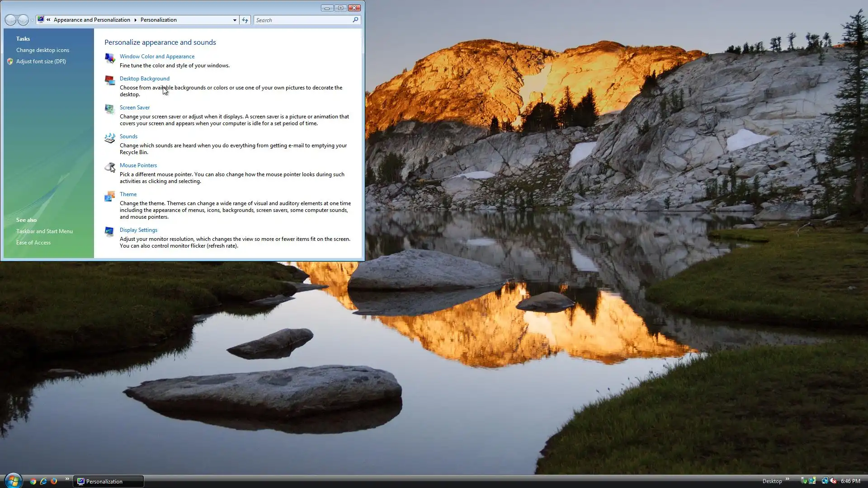Click Appearance and Personalization breadcrumb
Screen dimensions: 868x488
[x=92, y=20]
